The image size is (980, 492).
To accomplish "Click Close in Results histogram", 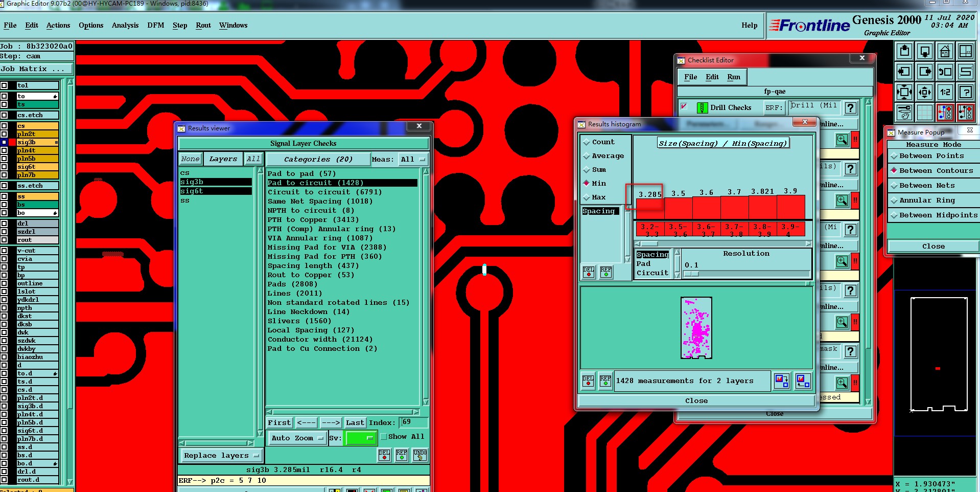I will click(696, 401).
